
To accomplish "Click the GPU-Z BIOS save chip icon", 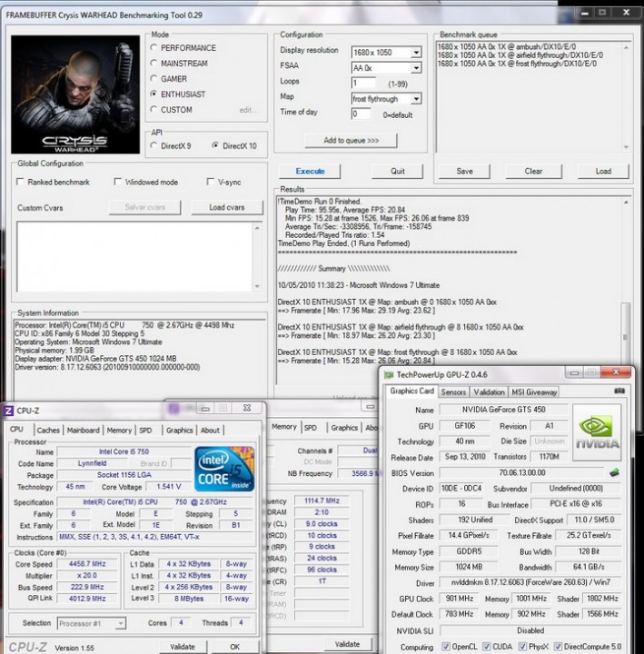I will coord(614,472).
